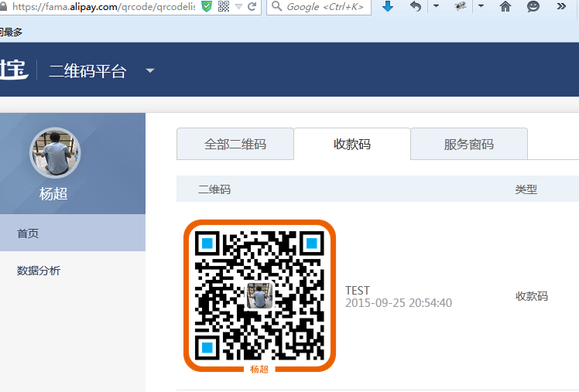Click the chat smiley bubble icon
The width and height of the screenshot is (579, 392).
(533, 6)
